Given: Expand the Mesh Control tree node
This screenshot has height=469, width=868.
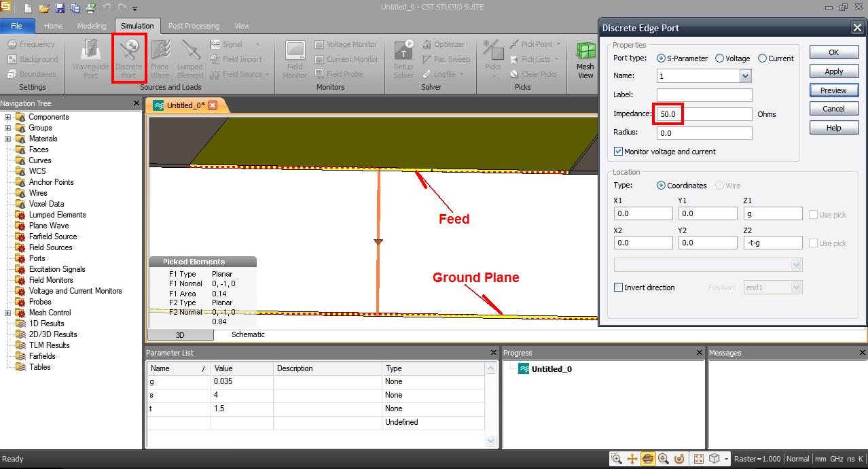Looking at the screenshot, I should [x=8, y=313].
